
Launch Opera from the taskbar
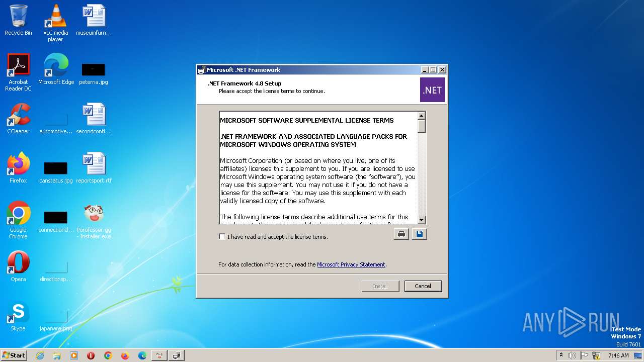(91, 355)
